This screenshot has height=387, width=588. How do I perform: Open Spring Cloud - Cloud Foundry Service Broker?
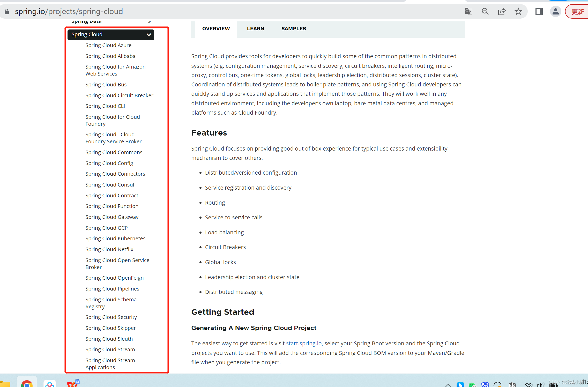point(113,138)
